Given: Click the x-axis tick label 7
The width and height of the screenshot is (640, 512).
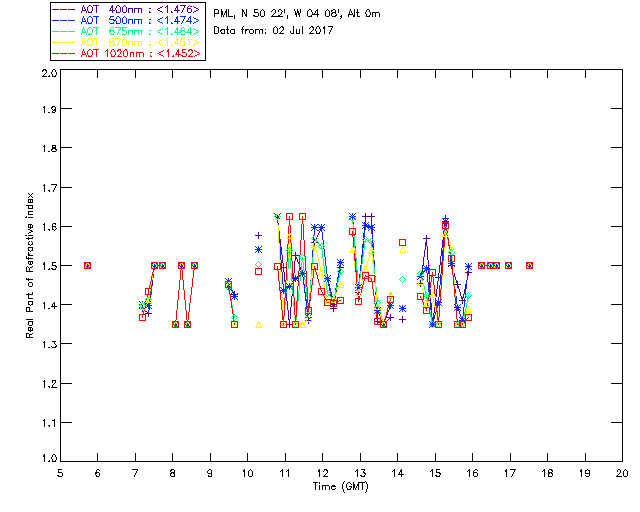Looking at the screenshot, I should click(x=135, y=473).
